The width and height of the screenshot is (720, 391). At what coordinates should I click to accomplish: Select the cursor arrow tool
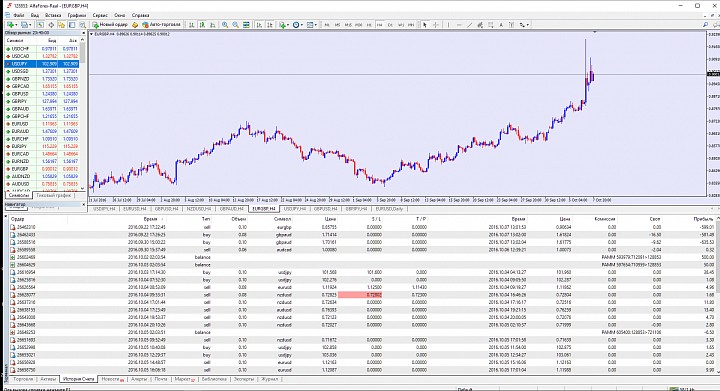(x=425, y=25)
